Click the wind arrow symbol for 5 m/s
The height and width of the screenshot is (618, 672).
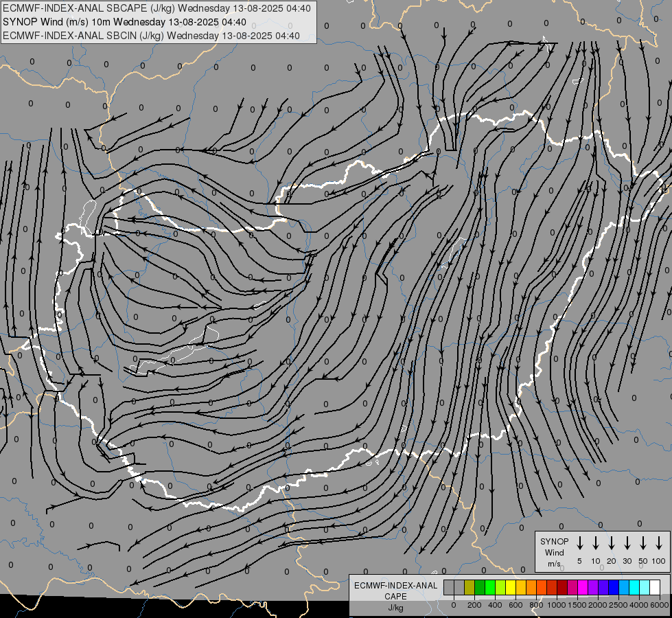(579, 543)
